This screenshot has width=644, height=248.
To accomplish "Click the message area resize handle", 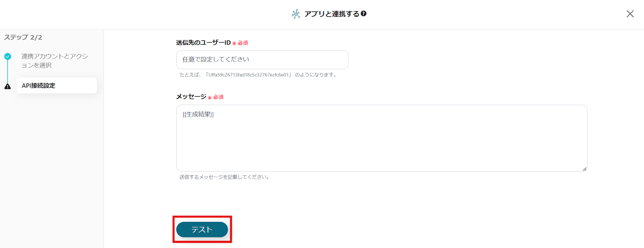I will coord(584,169).
